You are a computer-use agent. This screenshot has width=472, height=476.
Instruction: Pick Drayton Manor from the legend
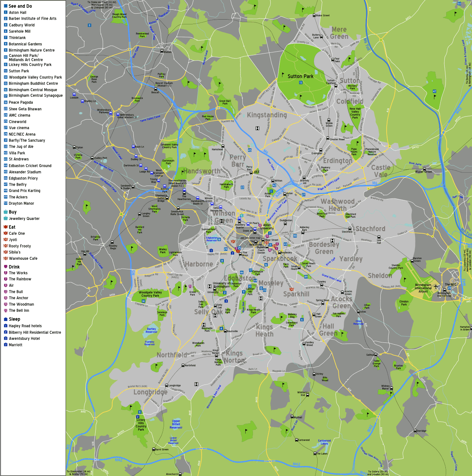point(21,203)
